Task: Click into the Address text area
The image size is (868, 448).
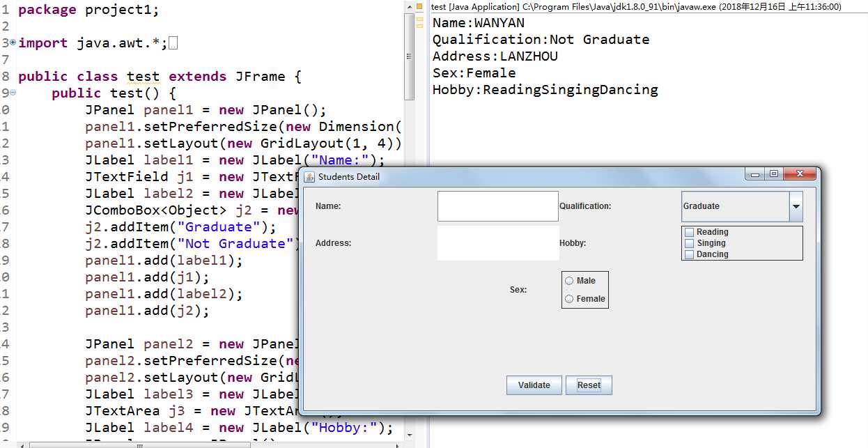Action: (x=498, y=243)
